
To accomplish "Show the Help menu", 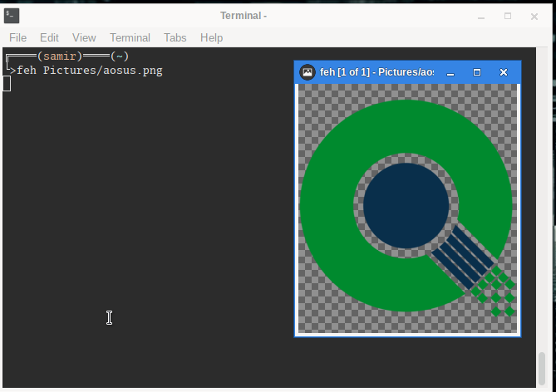I will tap(212, 37).
